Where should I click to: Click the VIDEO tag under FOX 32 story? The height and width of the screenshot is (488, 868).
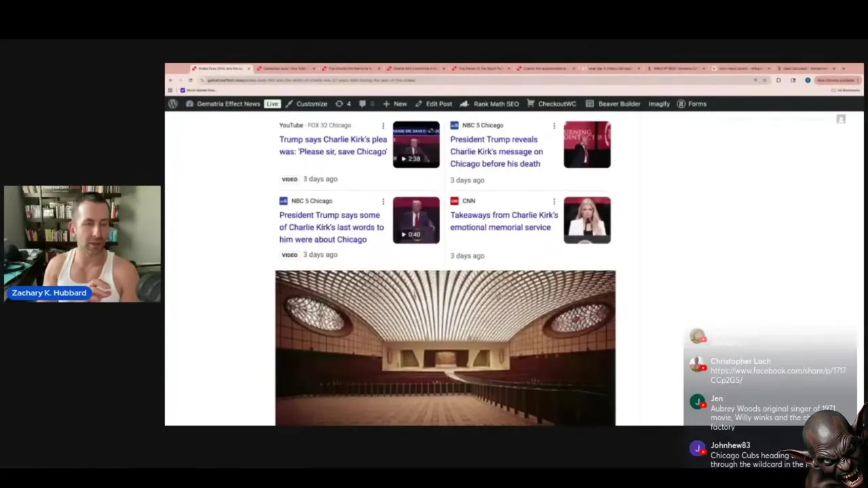pos(290,179)
